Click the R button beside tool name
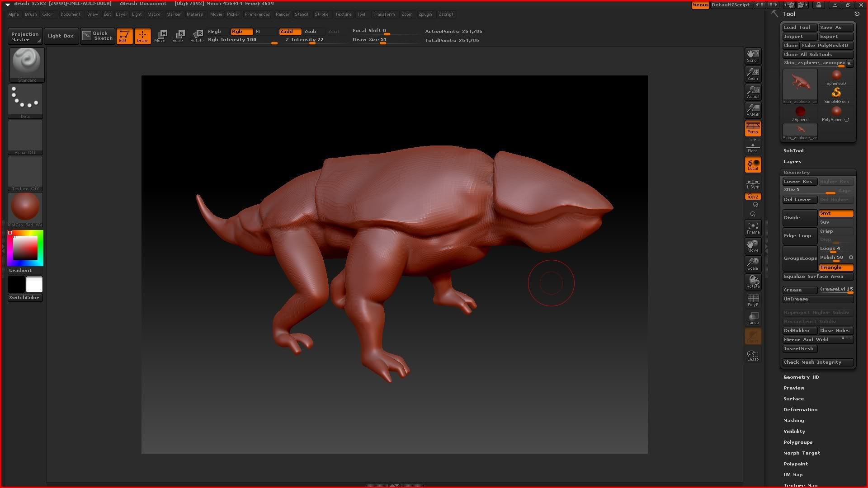Screen dimensions: 868x488 click(x=849, y=63)
